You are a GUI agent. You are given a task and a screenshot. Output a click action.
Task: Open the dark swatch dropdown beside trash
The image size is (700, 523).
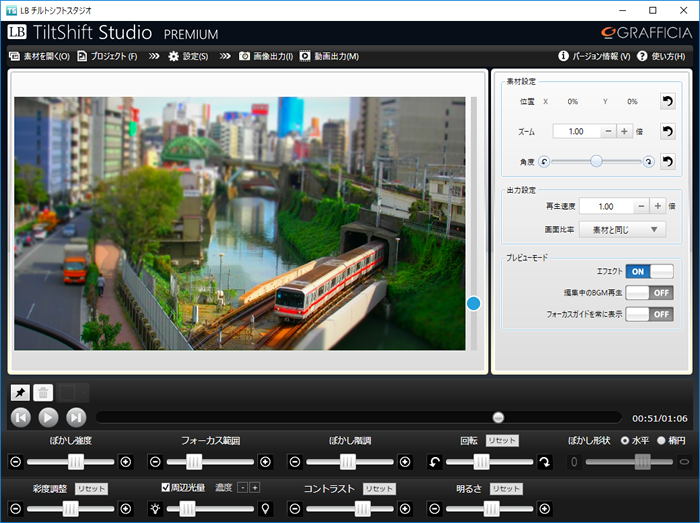pyautogui.click(x=74, y=393)
